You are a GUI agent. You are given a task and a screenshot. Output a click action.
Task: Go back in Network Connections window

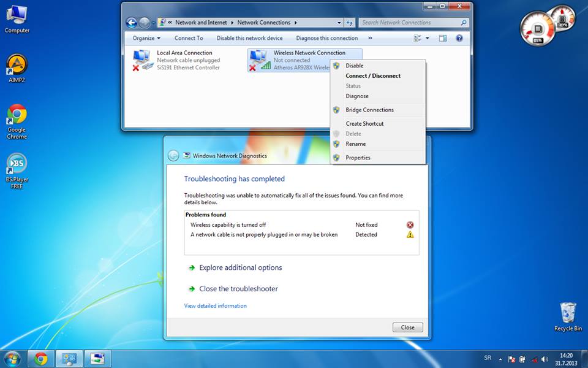[131, 23]
